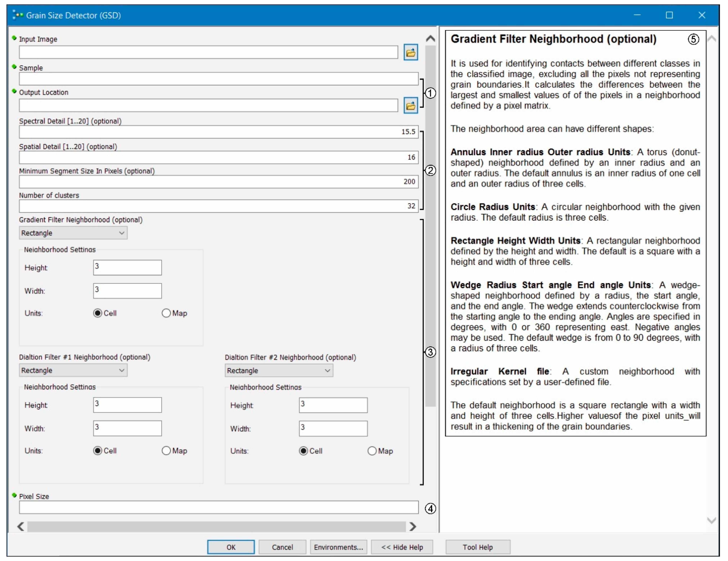This screenshot has width=728, height=561.
Task: Click the << Hide Help button
Action: coord(402,547)
